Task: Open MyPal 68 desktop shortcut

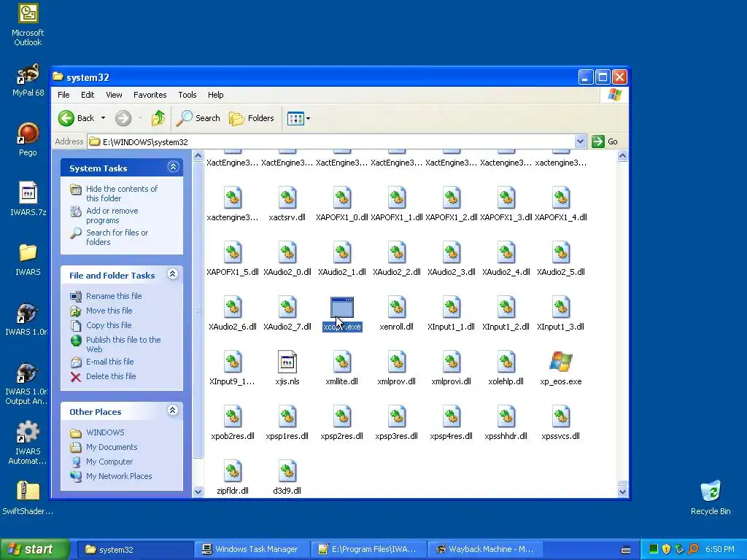Action: point(28,74)
